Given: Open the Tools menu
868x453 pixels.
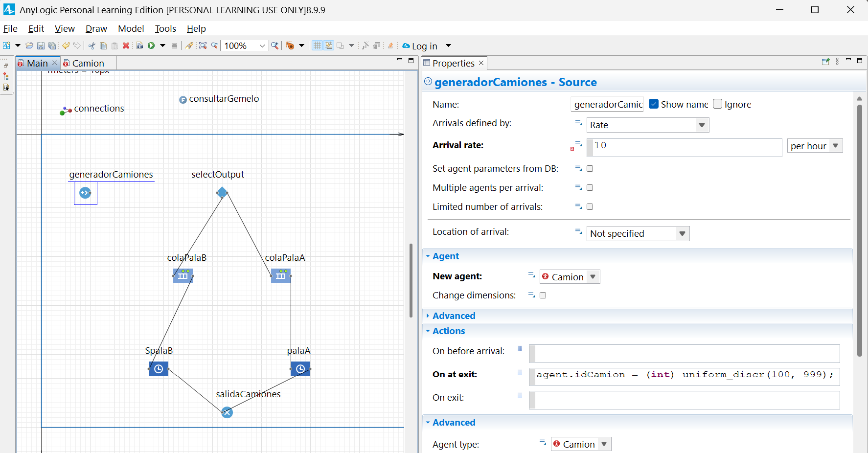Looking at the screenshot, I should pyautogui.click(x=165, y=28).
